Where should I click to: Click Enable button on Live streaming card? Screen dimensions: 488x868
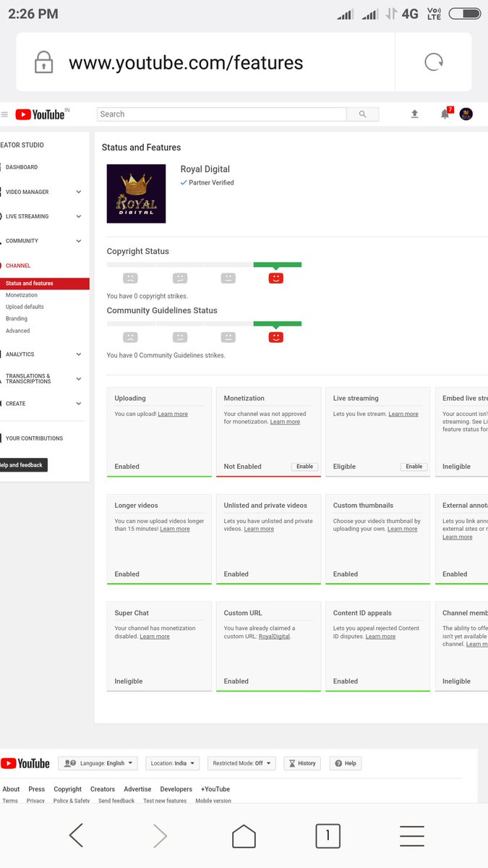coord(414,467)
